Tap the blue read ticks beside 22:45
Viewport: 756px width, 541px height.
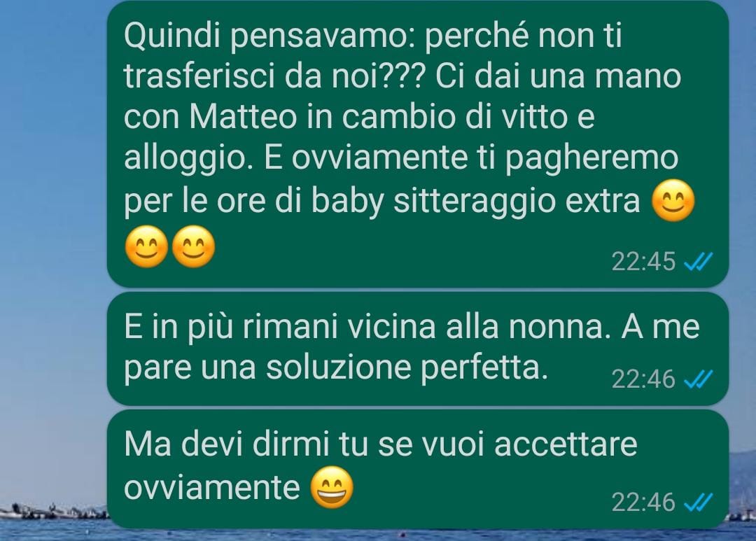click(698, 262)
